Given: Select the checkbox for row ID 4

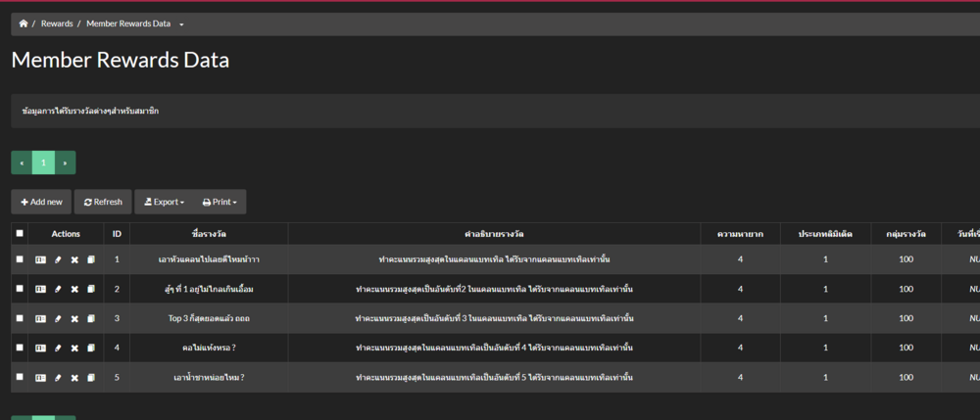Looking at the screenshot, I should click(x=20, y=348).
